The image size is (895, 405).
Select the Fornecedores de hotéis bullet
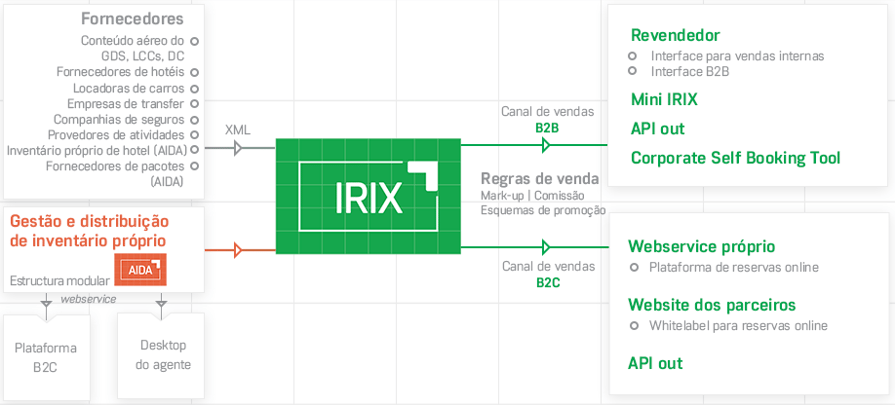click(x=195, y=72)
